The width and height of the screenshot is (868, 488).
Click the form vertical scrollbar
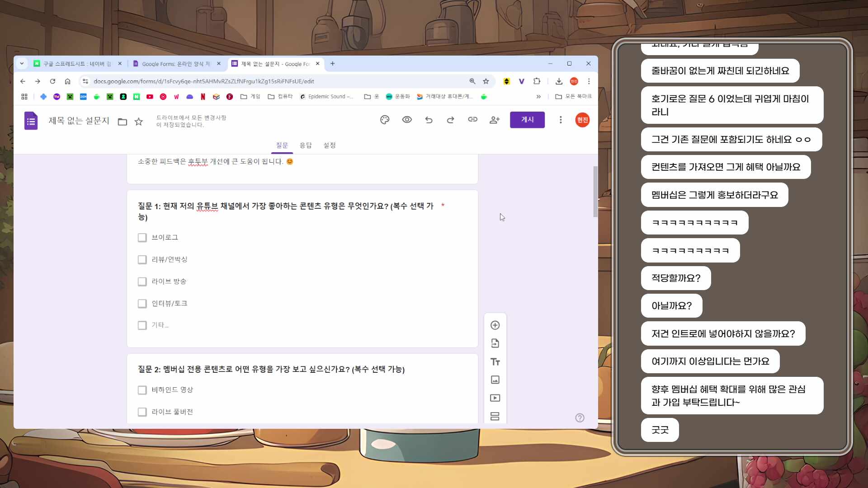click(595, 192)
